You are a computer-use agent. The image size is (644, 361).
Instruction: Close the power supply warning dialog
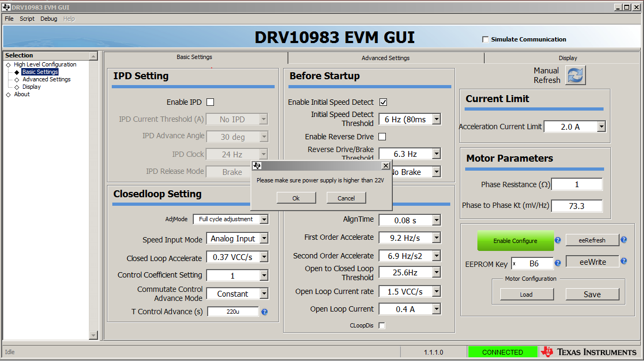click(x=386, y=166)
